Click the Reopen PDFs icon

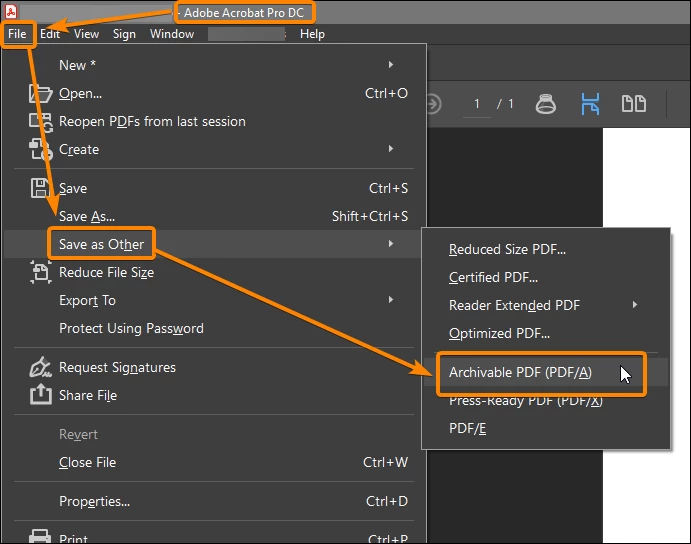point(41,122)
